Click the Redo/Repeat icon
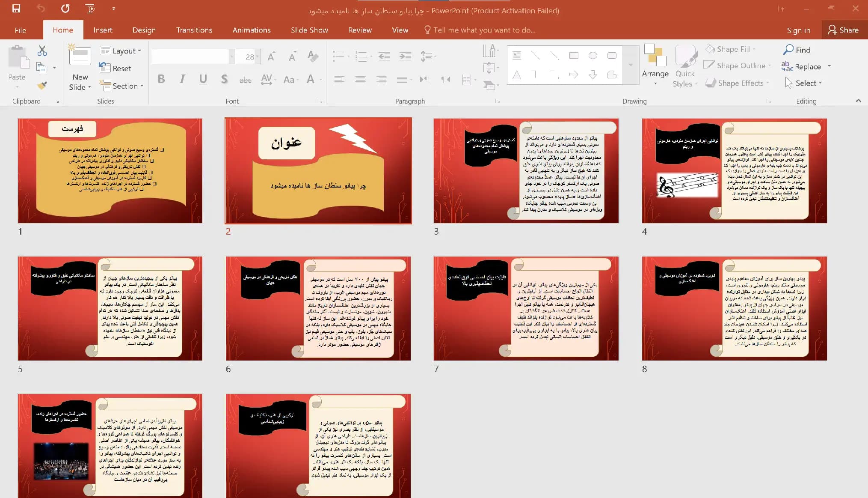 [65, 9]
